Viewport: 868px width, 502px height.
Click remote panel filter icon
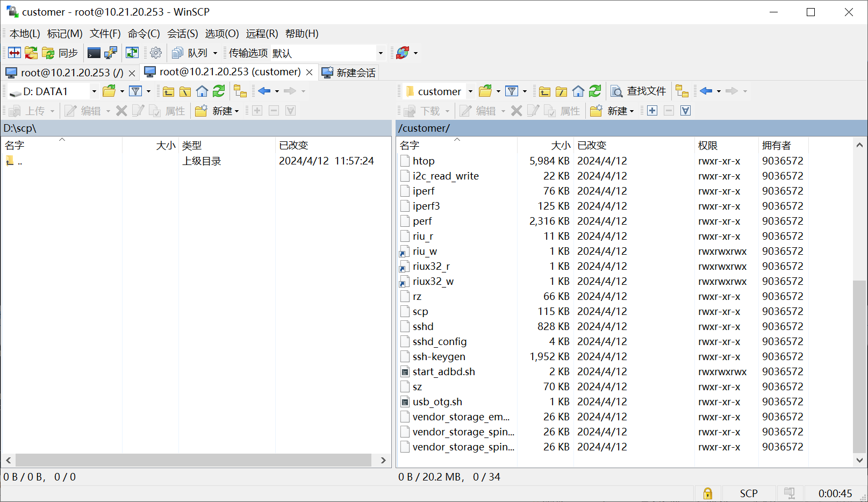pyautogui.click(x=512, y=91)
